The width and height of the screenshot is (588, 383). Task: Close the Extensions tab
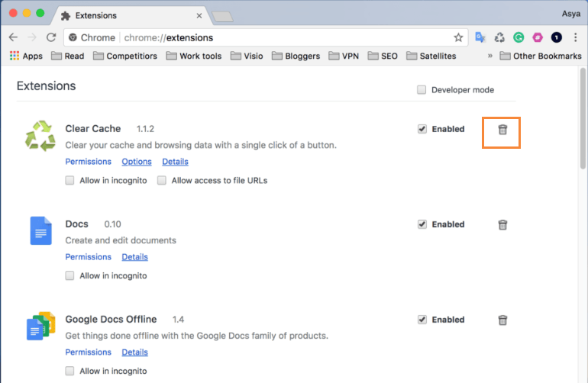click(x=199, y=16)
